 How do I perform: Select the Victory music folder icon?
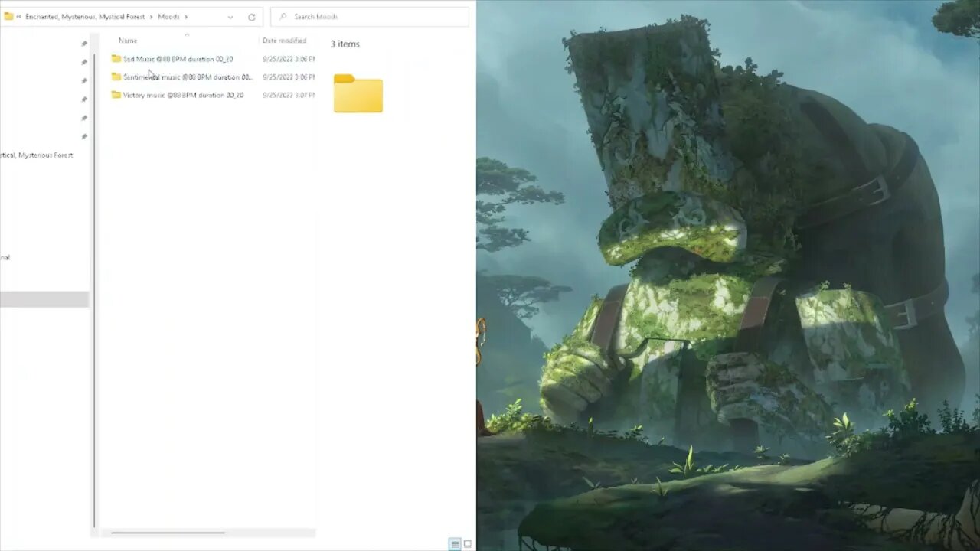116,95
